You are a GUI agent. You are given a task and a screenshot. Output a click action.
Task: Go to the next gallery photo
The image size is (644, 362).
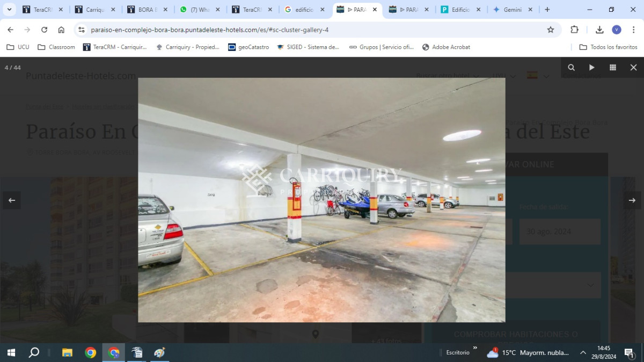coord(632,200)
